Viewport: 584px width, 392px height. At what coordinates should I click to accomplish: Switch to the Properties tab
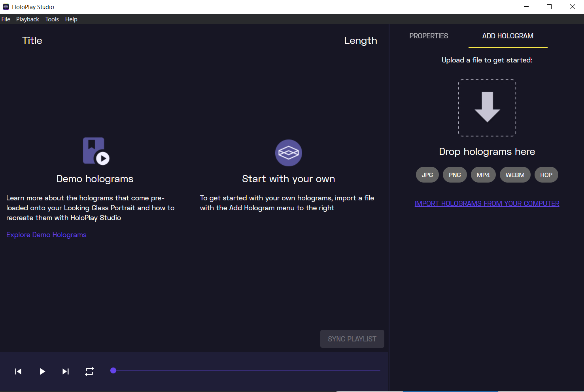pyautogui.click(x=429, y=36)
